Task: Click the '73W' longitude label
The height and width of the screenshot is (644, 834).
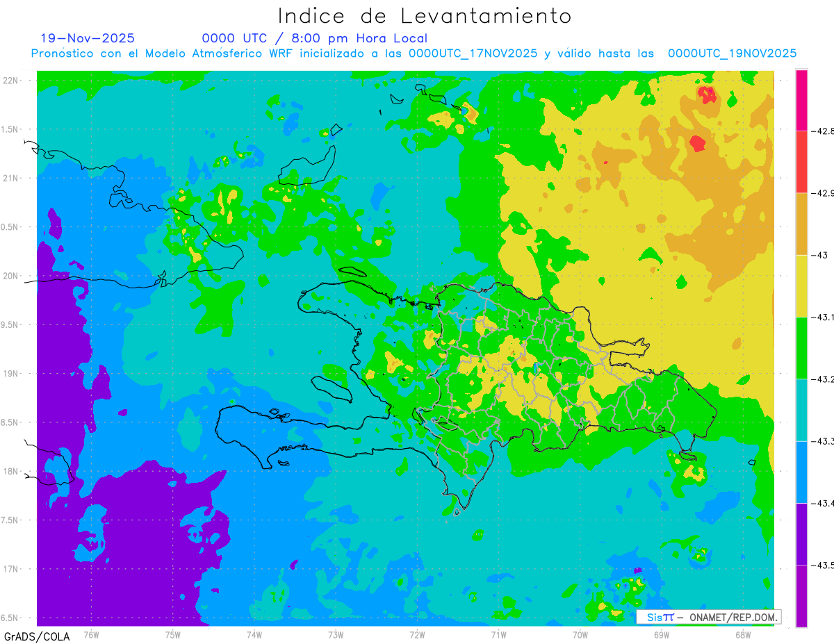Action: point(336,634)
